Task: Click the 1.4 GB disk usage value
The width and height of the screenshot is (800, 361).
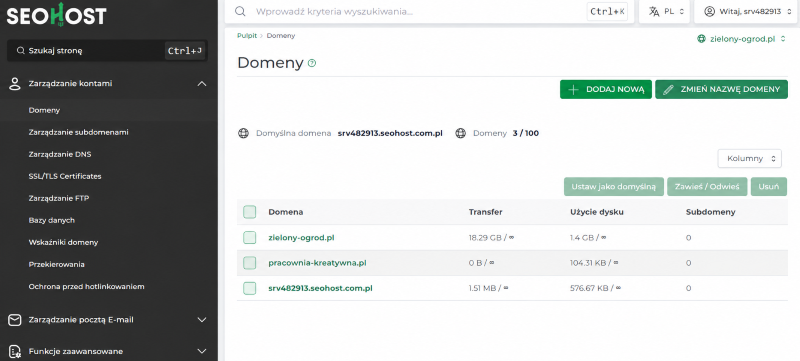Action: (588, 238)
